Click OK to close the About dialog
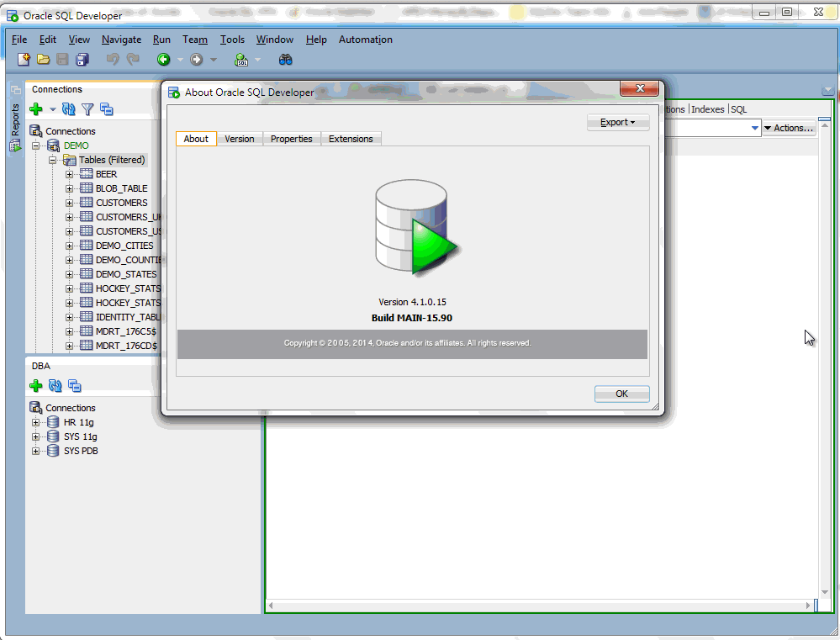 (x=621, y=393)
